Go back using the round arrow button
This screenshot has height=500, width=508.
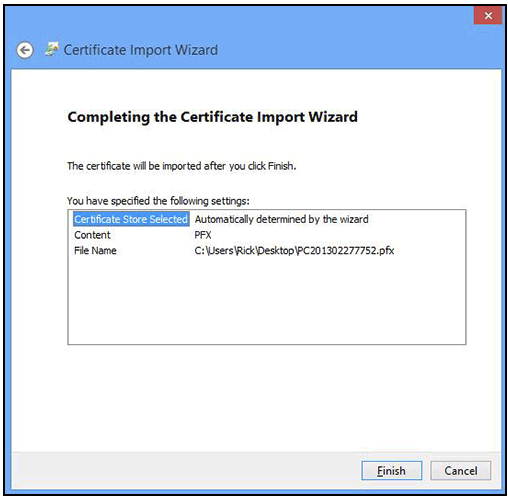(25, 50)
